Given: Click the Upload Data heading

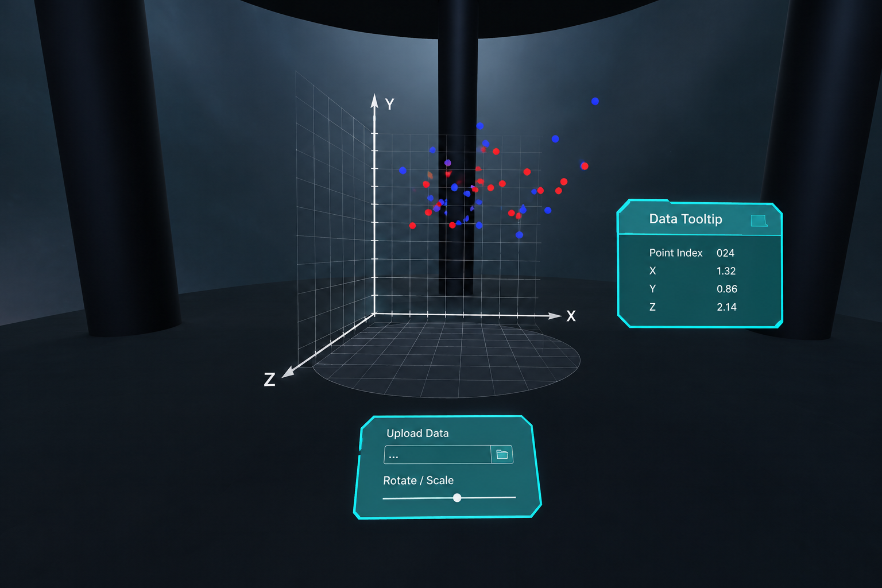Looking at the screenshot, I should 417,433.
